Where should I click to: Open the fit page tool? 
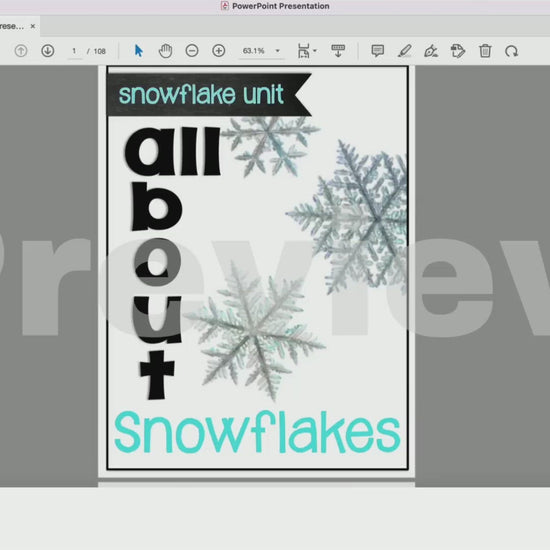303,51
